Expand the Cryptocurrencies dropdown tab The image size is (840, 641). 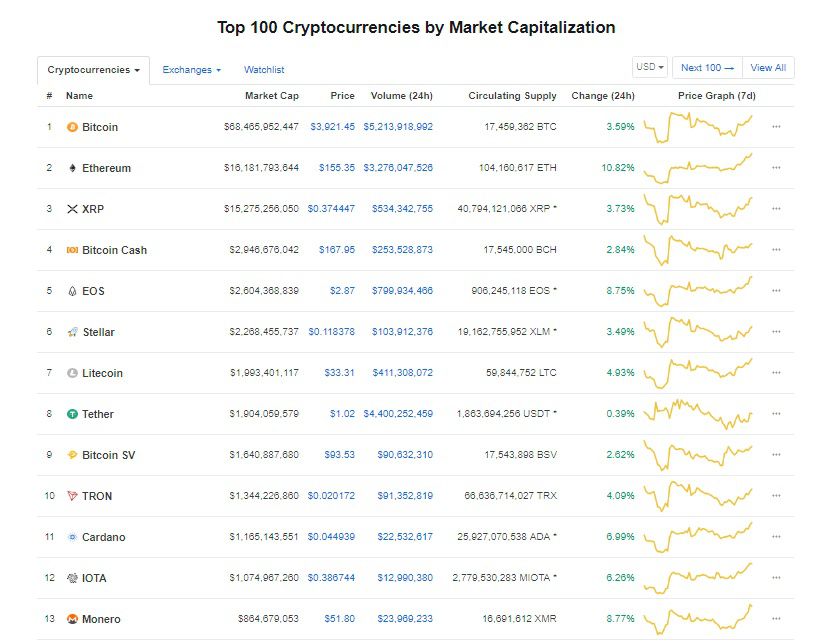click(93, 70)
